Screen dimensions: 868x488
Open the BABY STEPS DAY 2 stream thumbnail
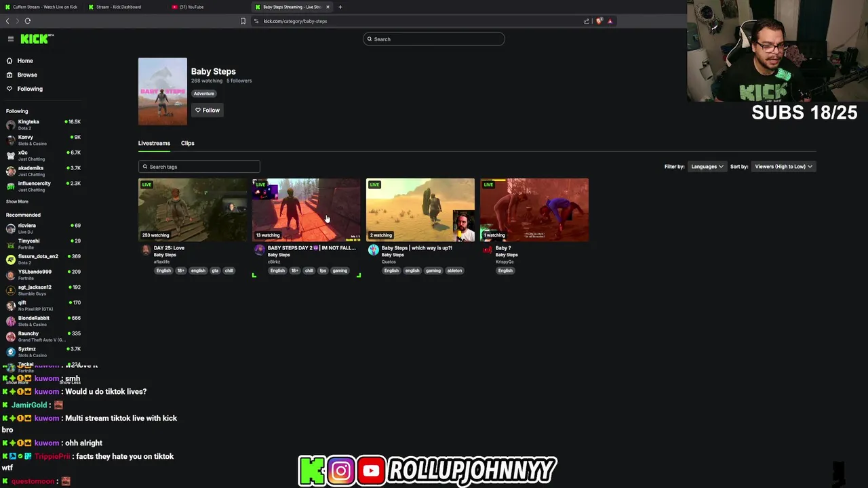click(307, 209)
